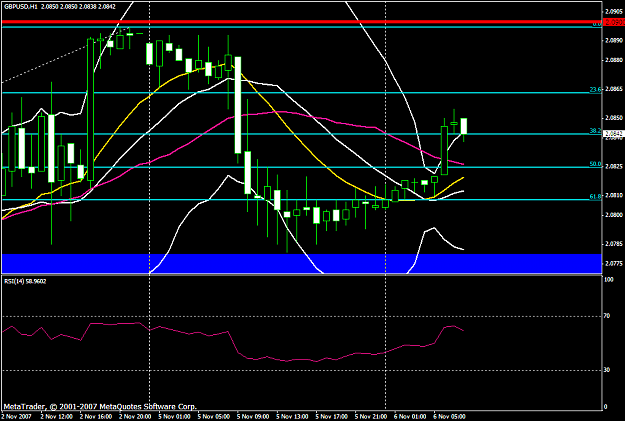Click the white current price tag 2.0842
The height and width of the screenshot is (421, 625).
coord(614,134)
